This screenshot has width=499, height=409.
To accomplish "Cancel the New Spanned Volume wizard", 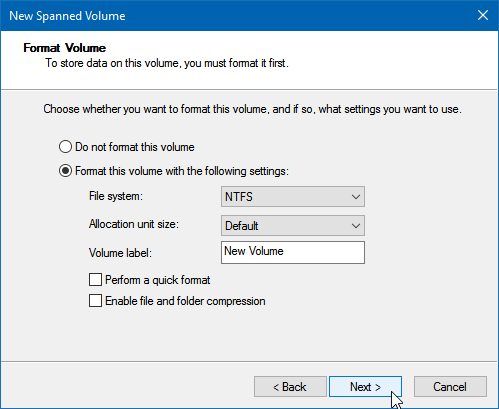I will [x=450, y=387].
